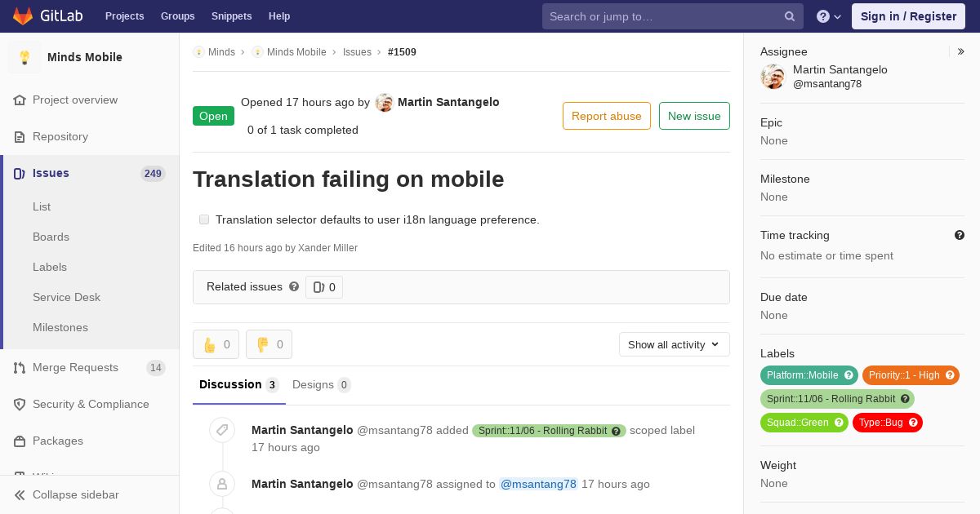Viewport: 980px width, 514px height.
Task: Open the Groups menu in navbar
Action: [177, 16]
